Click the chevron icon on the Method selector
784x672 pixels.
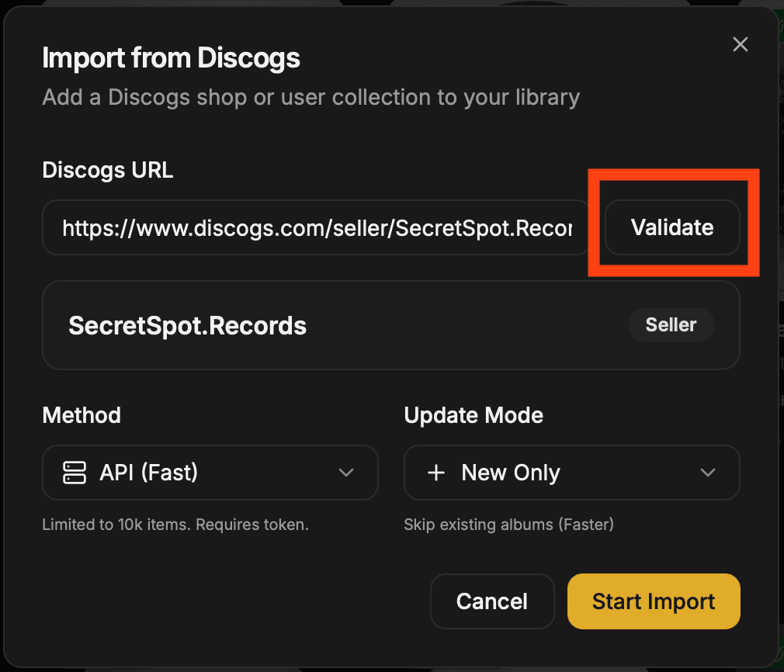[346, 473]
